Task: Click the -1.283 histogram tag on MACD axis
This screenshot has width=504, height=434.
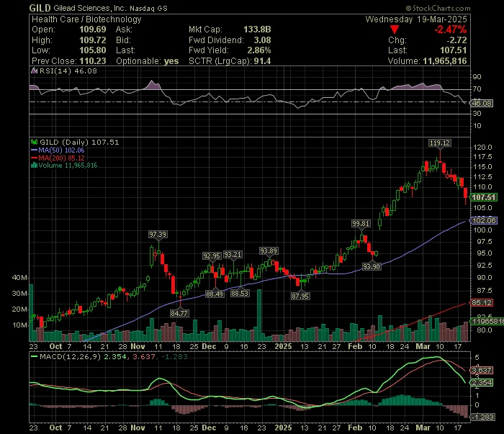Action: [482, 417]
